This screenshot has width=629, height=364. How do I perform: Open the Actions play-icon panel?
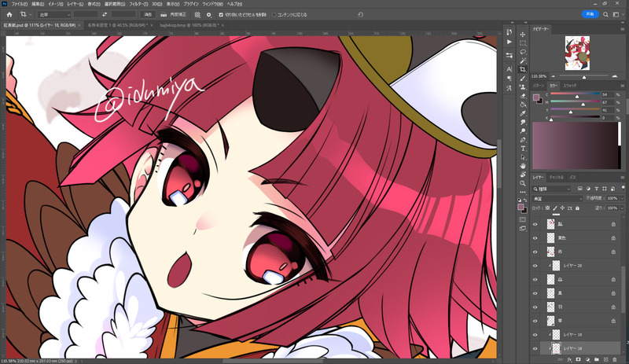point(509,42)
